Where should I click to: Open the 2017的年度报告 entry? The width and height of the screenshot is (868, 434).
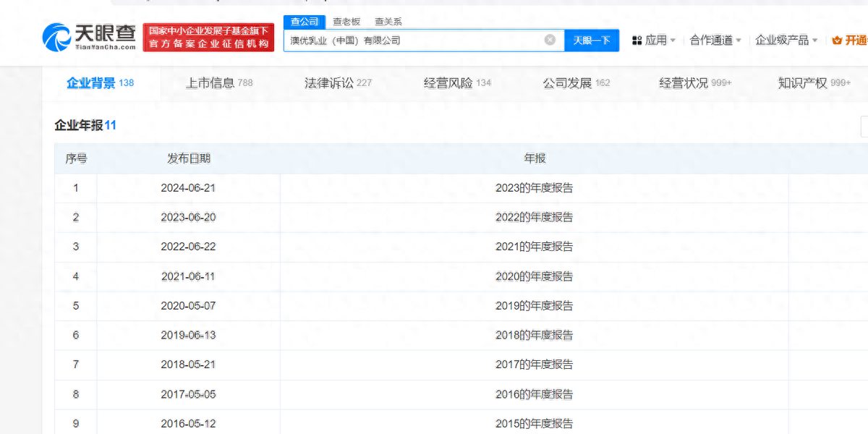(535, 365)
